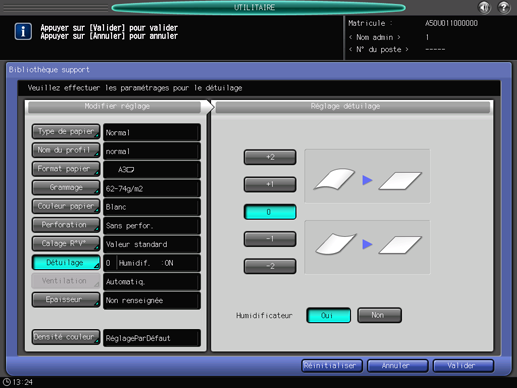Click the downward curl paper illustration
517x388 pixels.
pyautogui.click(x=336, y=244)
